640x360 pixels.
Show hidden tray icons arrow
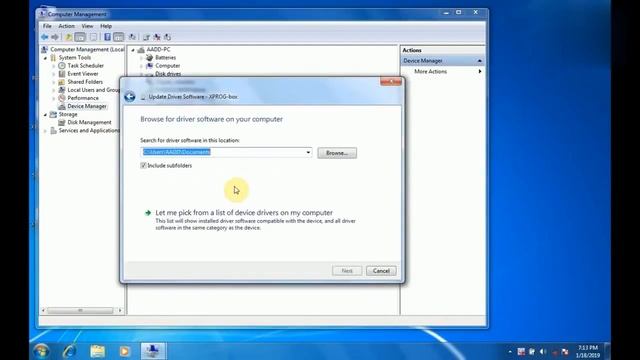[510, 351]
